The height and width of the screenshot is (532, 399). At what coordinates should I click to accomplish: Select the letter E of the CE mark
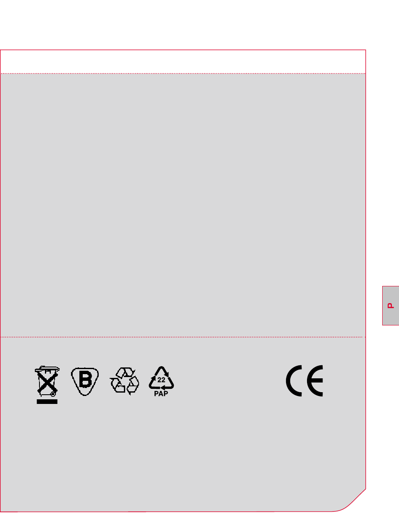coord(315,381)
